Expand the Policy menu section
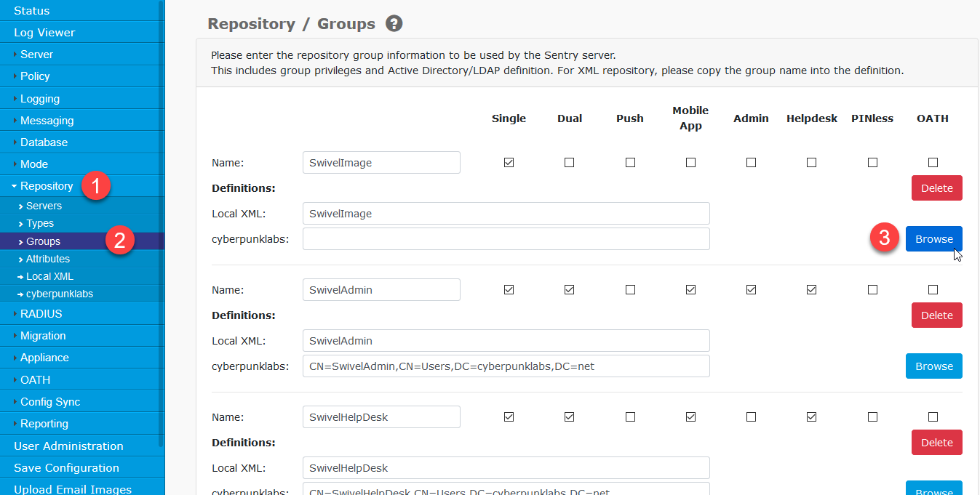 coord(35,76)
